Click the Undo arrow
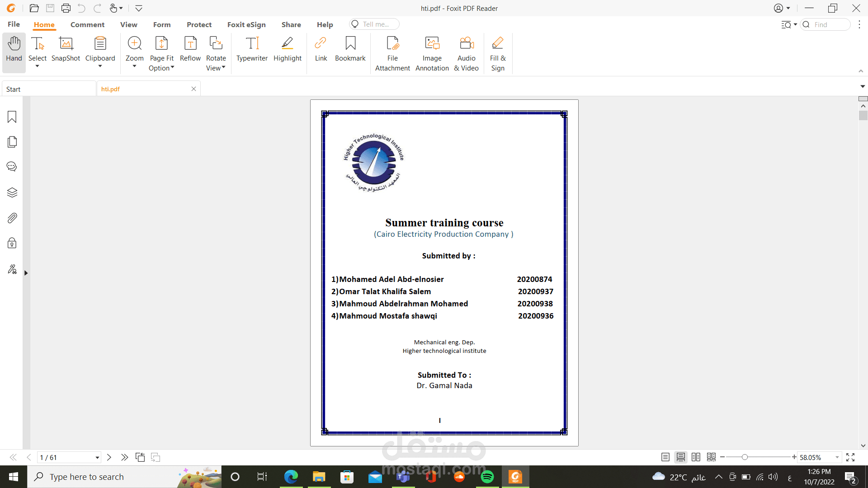This screenshot has width=868, height=488. [81, 8]
